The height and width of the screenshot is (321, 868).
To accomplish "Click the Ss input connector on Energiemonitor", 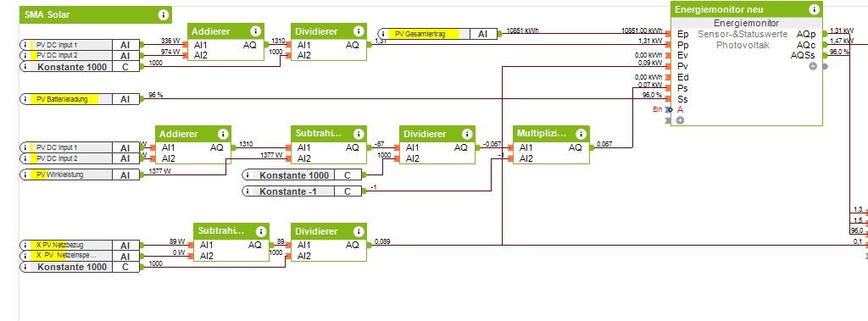I will tap(669, 99).
